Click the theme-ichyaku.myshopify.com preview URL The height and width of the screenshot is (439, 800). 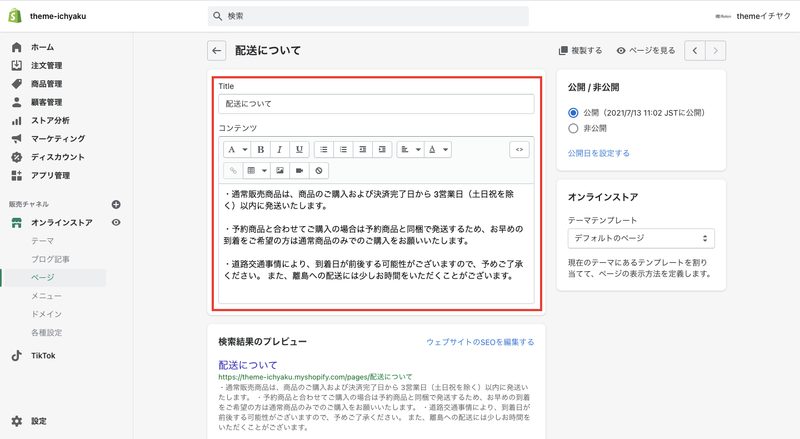[315, 377]
